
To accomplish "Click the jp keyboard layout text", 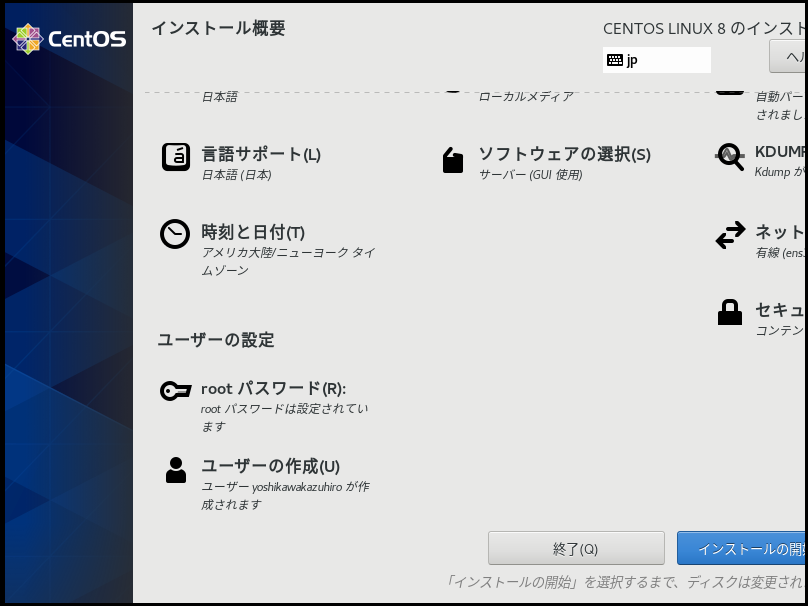I will click(x=632, y=60).
